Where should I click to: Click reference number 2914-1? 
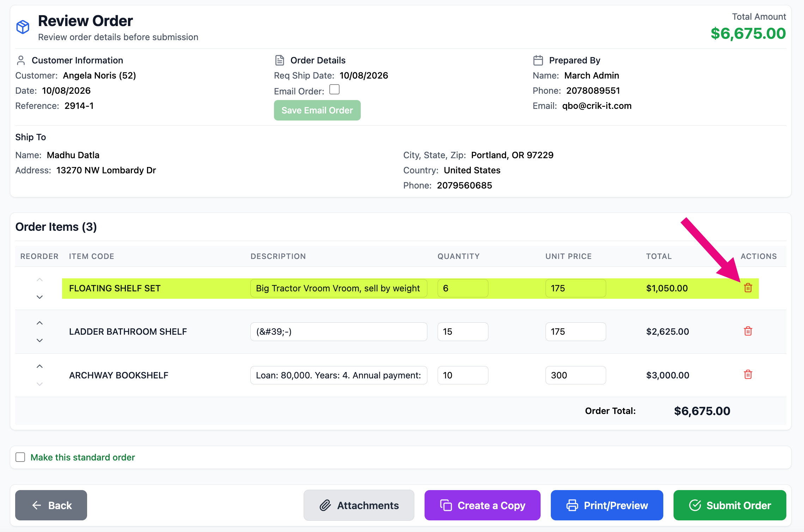79,106
